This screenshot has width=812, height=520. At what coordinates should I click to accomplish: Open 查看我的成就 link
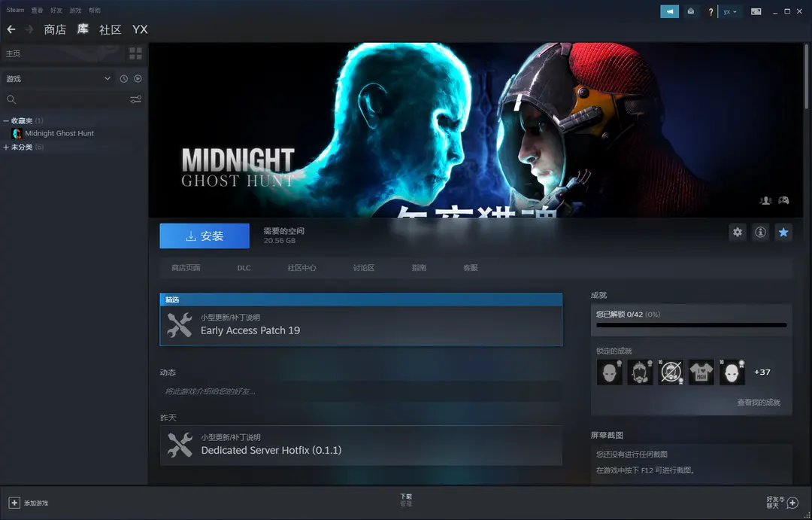tap(759, 403)
